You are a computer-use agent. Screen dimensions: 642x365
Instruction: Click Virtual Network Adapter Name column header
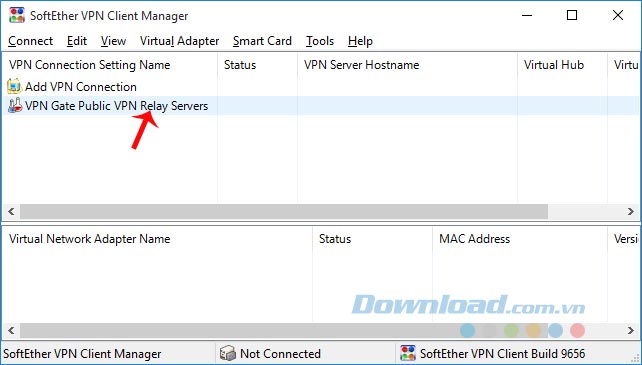coord(158,239)
